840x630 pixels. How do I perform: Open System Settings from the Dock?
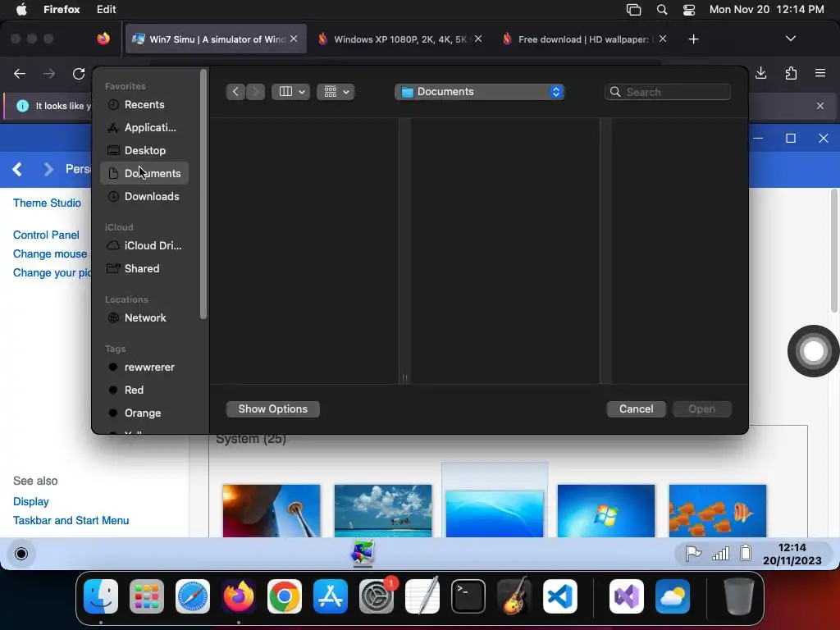click(377, 596)
